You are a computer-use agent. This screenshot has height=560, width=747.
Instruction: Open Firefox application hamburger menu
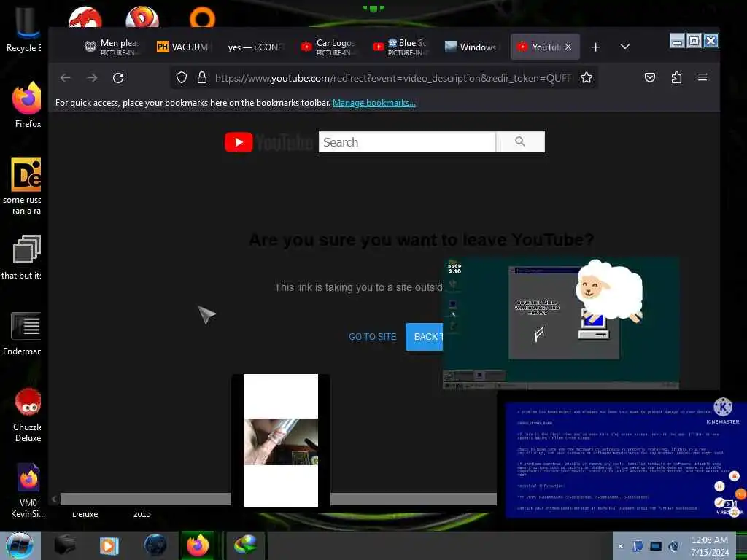(x=703, y=77)
